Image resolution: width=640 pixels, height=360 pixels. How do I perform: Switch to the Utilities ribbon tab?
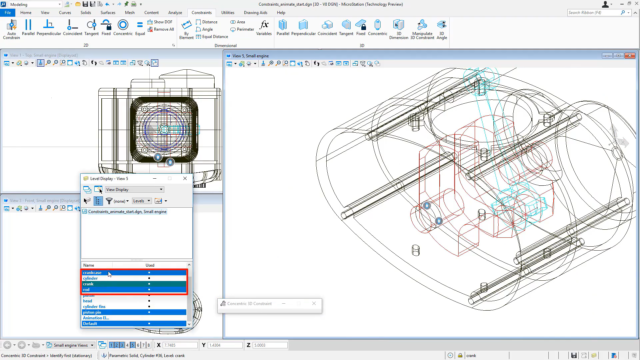pyautogui.click(x=228, y=13)
